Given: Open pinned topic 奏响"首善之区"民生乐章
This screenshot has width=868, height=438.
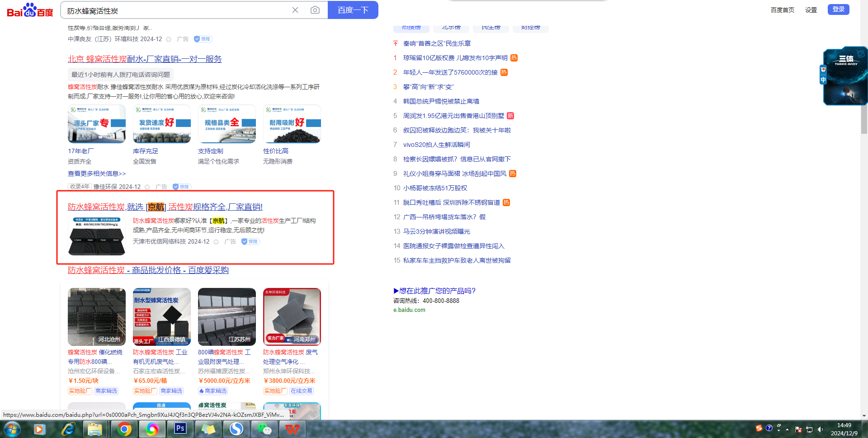Looking at the screenshot, I should (437, 43).
